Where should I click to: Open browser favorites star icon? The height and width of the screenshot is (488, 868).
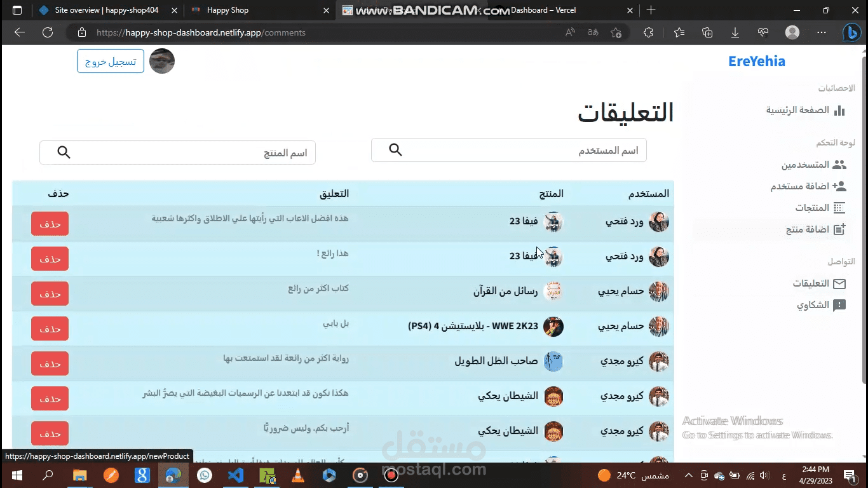(x=679, y=32)
